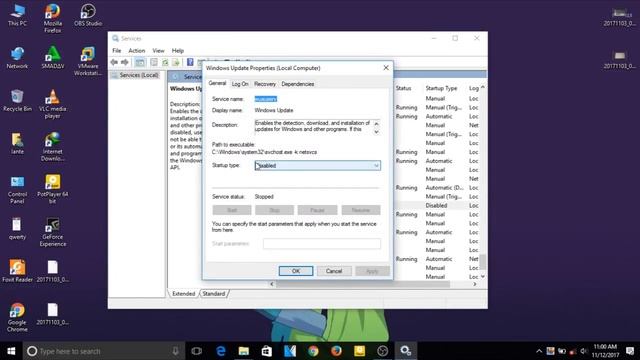Viewport: 640px width, 360px height.
Task: Switch to the Extended view tab
Action: click(x=184, y=293)
